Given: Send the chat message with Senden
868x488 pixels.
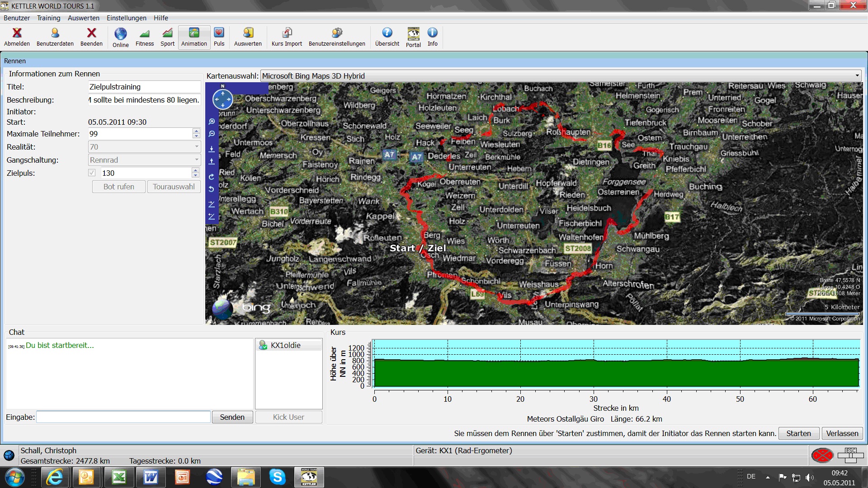Looking at the screenshot, I should coord(232,417).
